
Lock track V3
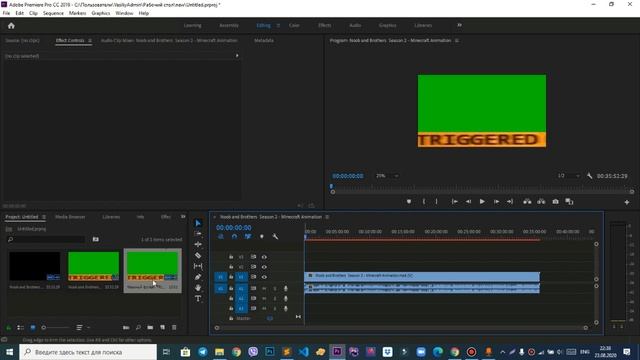coord(231,257)
